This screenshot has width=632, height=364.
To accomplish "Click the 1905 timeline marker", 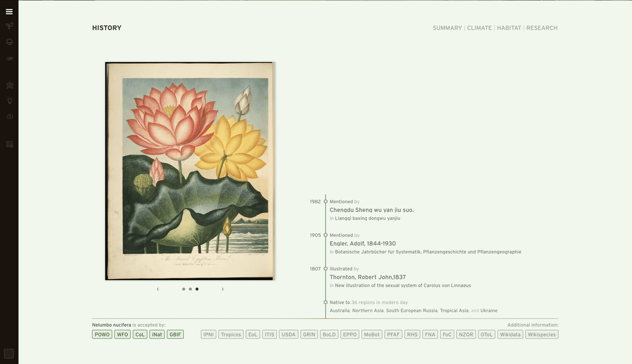I will (325, 235).
